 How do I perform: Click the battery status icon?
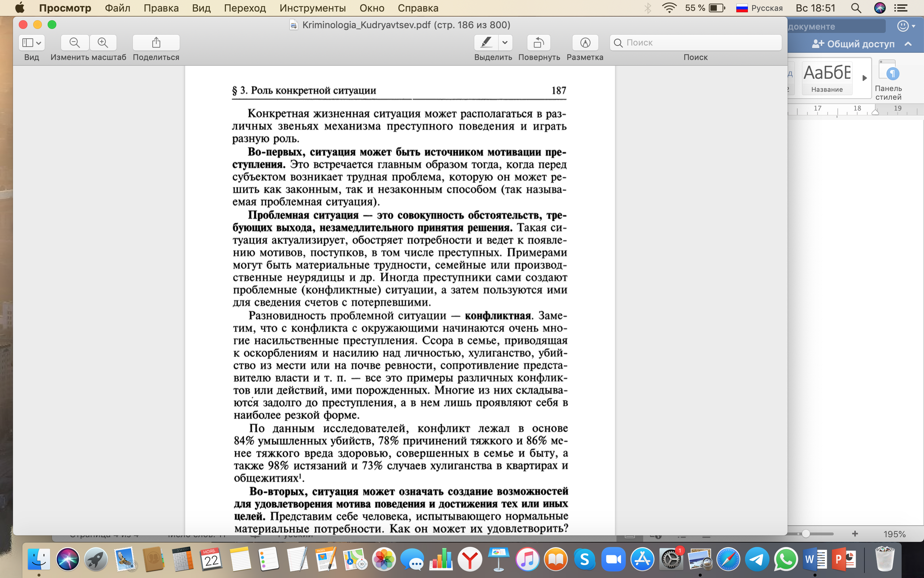point(717,8)
